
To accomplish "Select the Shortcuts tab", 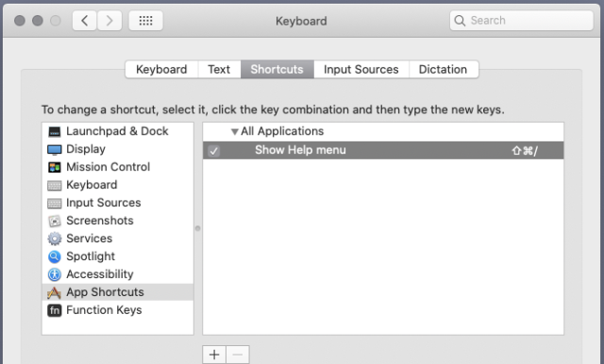I will tap(277, 69).
